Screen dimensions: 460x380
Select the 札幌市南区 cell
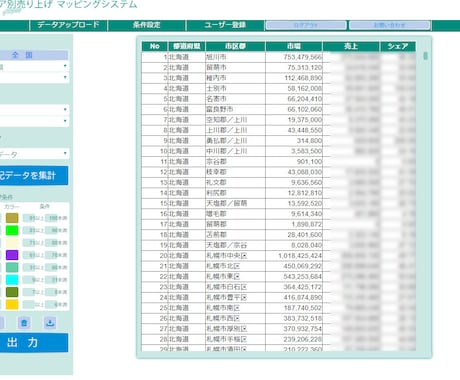235,308
